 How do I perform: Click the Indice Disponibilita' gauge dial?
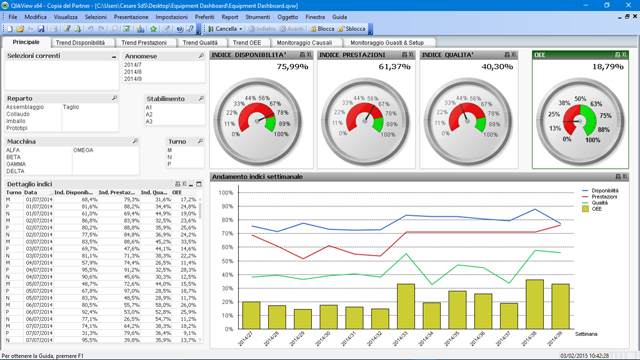[258, 121]
